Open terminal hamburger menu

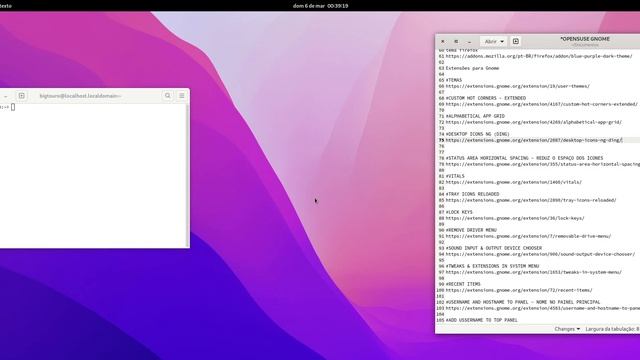[x=182, y=96]
